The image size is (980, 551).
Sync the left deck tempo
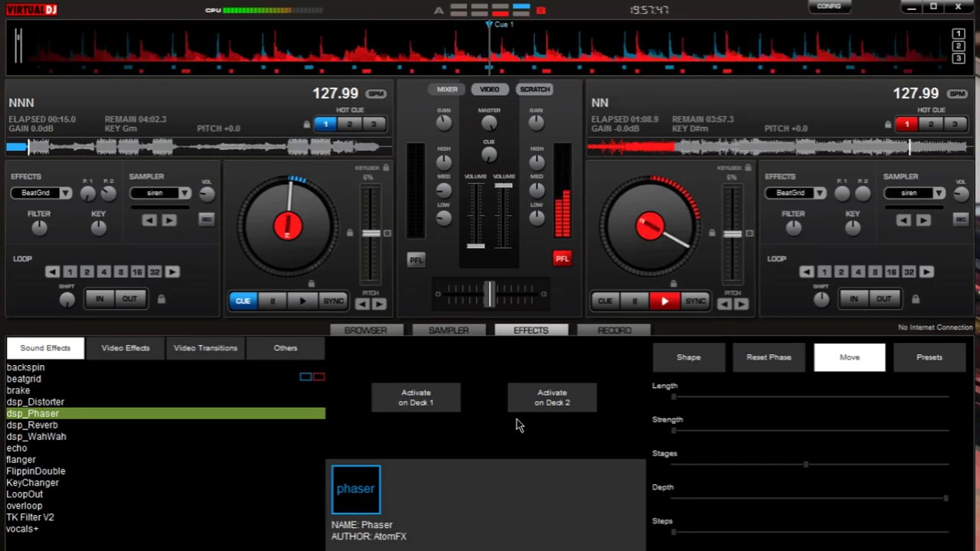click(332, 301)
